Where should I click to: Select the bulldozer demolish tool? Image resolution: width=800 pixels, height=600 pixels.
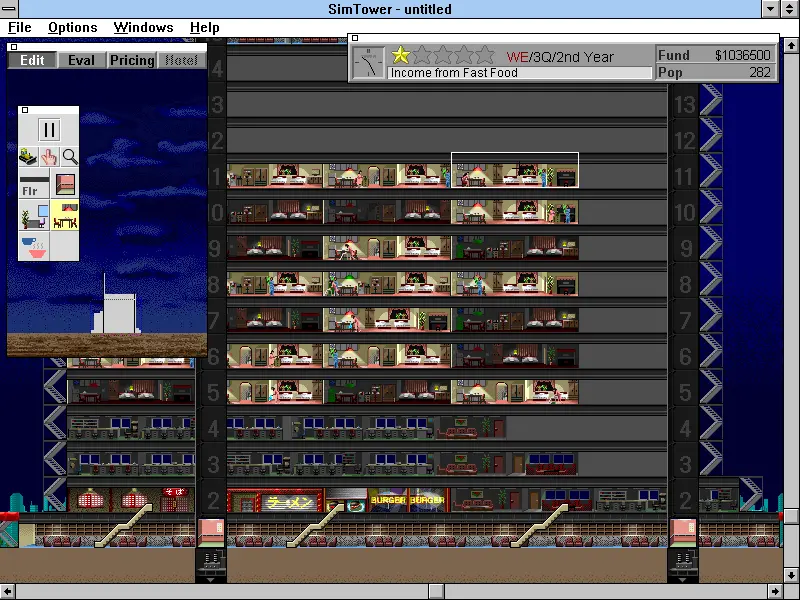29,156
